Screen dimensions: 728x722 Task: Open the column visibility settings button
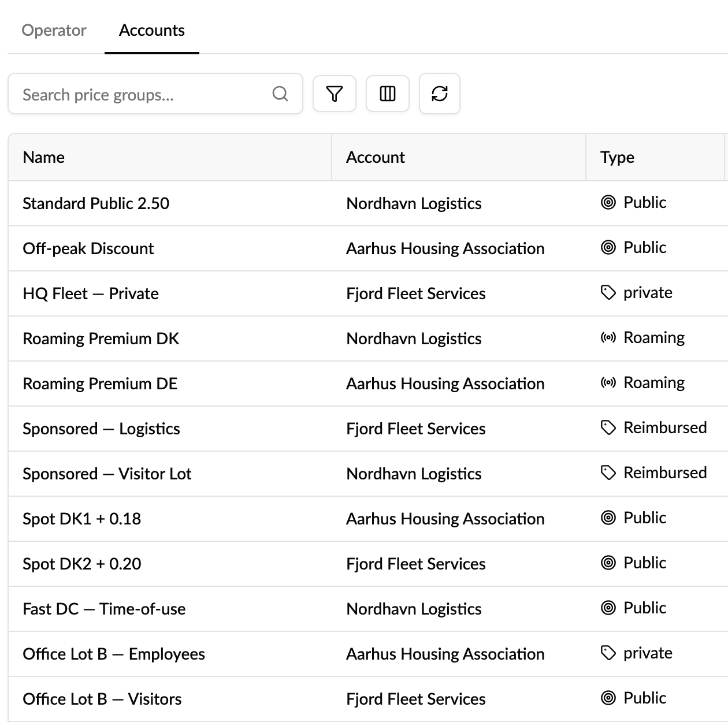coord(388,94)
